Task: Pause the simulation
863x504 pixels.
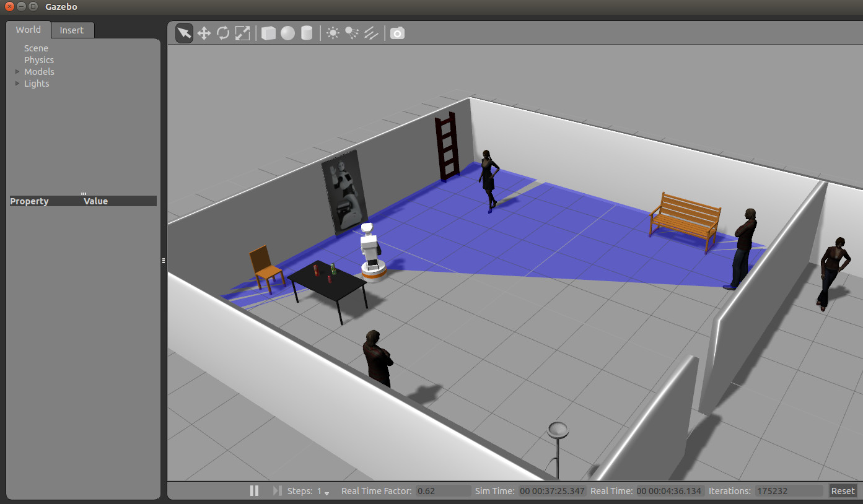Action: coord(254,491)
